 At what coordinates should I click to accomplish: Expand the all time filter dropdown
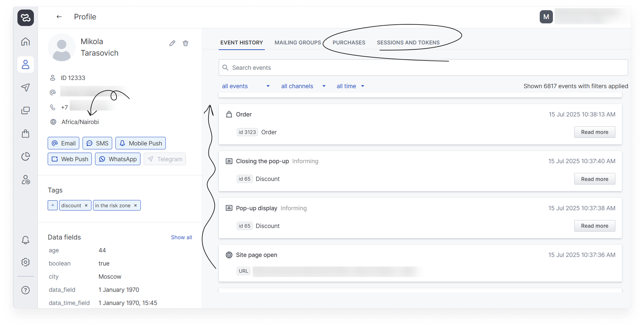pyautogui.click(x=350, y=86)
